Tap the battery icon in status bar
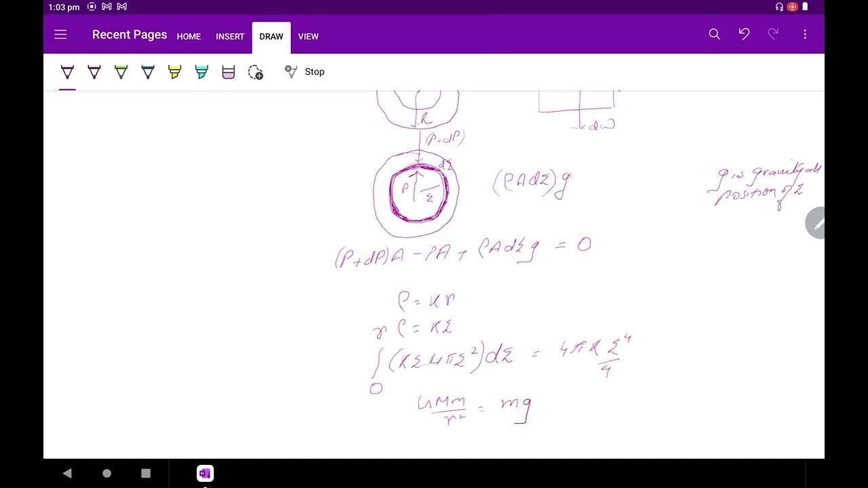This screenshot has width=868, height=488. point(805,7)
